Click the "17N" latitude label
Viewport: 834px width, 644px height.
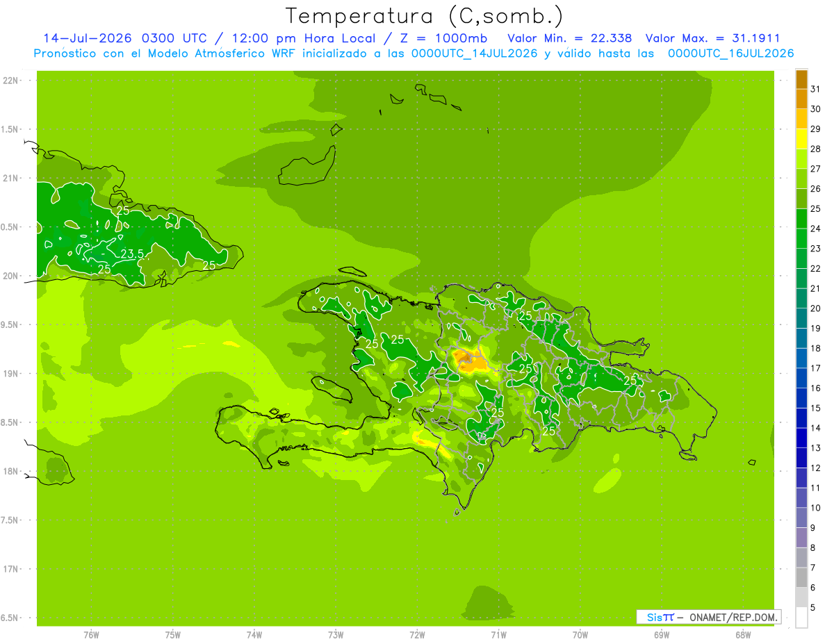click(x=12, y=569)
